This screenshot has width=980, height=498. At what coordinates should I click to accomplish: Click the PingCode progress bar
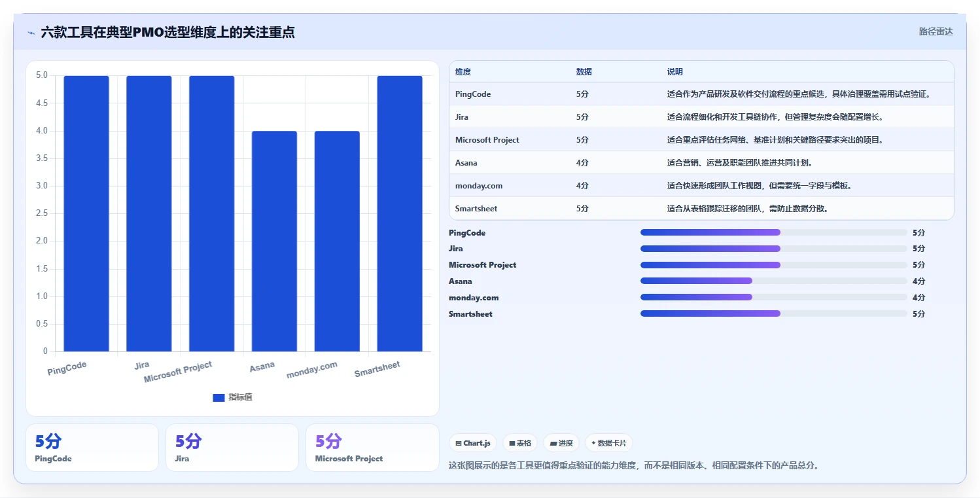(774, 232)
